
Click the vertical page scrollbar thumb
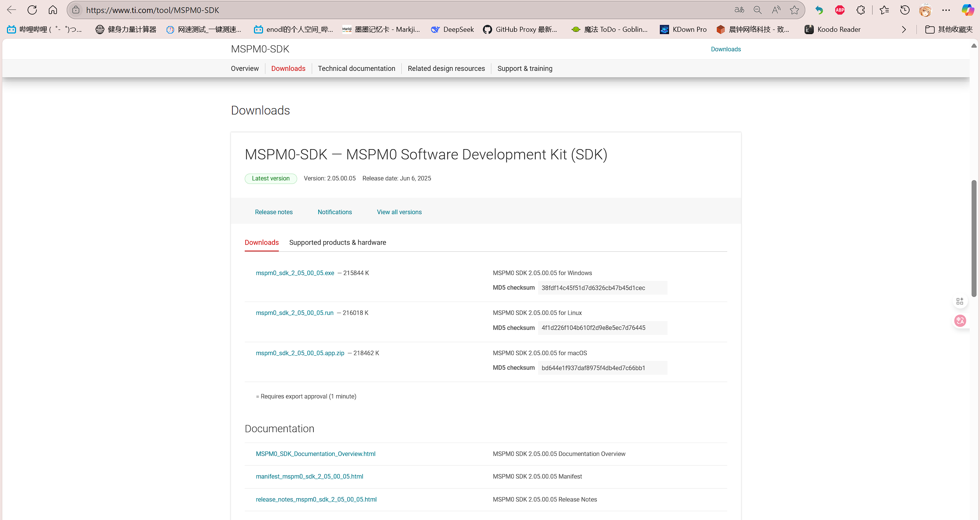(973, 238)
